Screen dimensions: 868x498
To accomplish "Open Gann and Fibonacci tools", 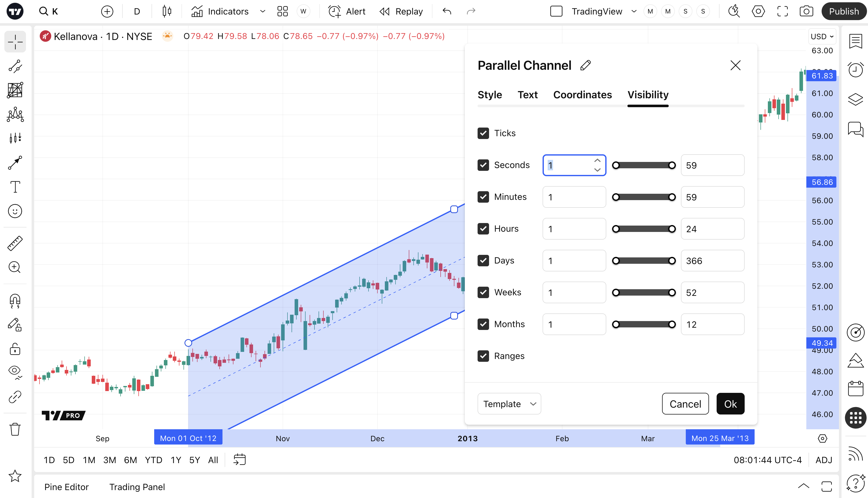I will pos(15,90).
